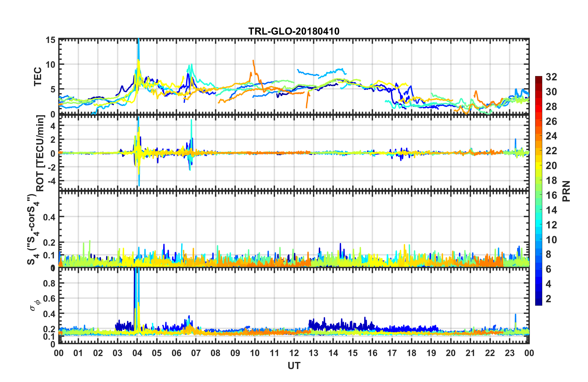Click the plot title TRL-GLO-20180410
The height and width of the screenshot is (382, 588).
[x=294, y=31]
